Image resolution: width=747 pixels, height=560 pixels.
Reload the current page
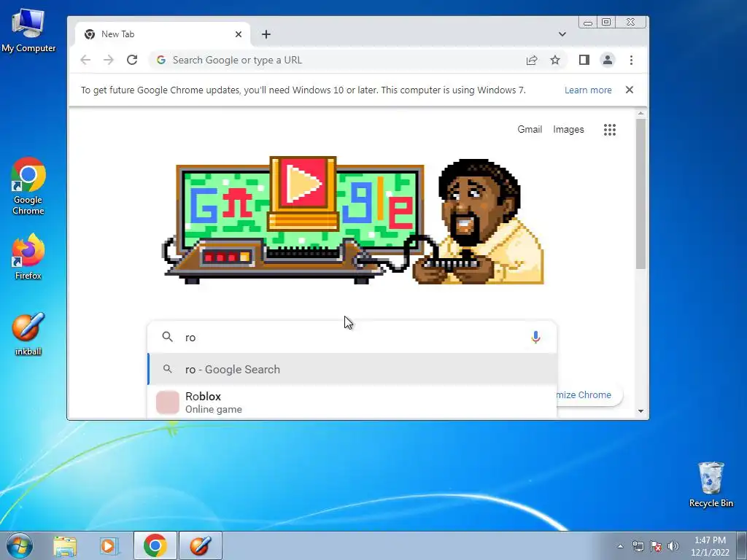pyautogui.click(x=132, y=60)
